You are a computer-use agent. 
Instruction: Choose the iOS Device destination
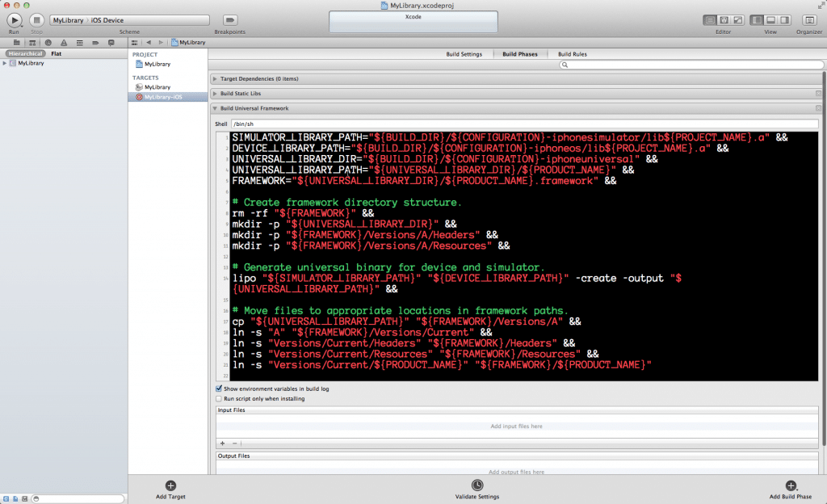pos(107,20)
